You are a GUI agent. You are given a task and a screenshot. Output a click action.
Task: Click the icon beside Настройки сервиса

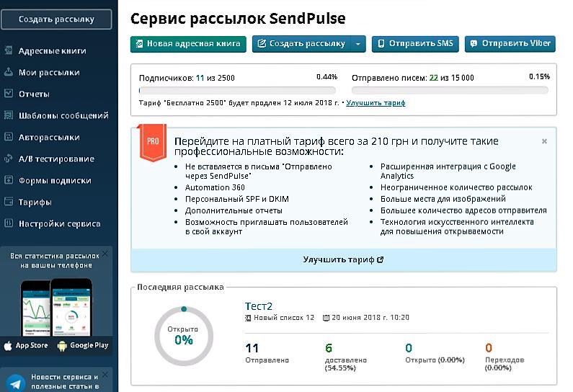point(9,223)
